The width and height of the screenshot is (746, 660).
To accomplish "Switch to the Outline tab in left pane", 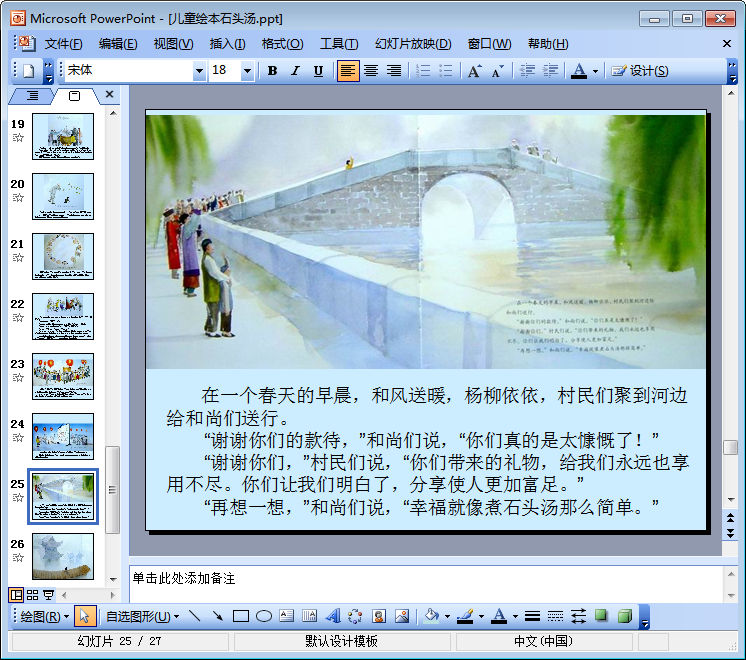I will click(31, 96).
